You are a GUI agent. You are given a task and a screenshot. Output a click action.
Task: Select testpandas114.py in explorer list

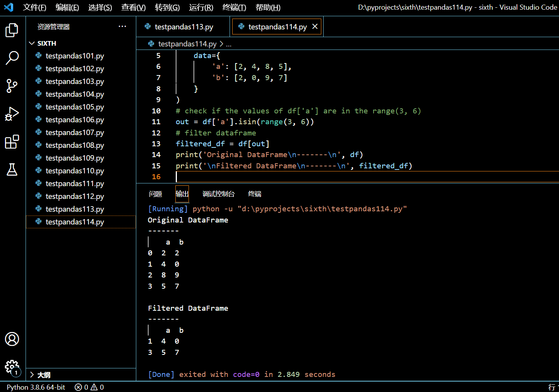[81, 222]
